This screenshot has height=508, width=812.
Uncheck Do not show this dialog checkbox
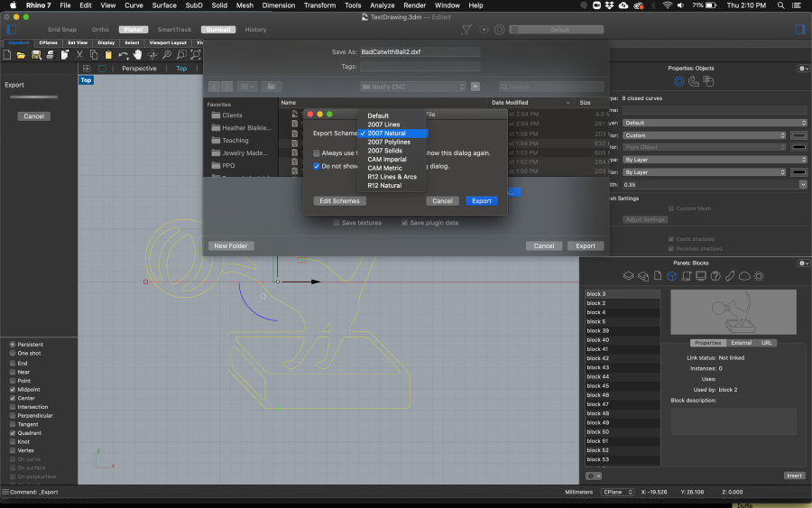point(317,166)
